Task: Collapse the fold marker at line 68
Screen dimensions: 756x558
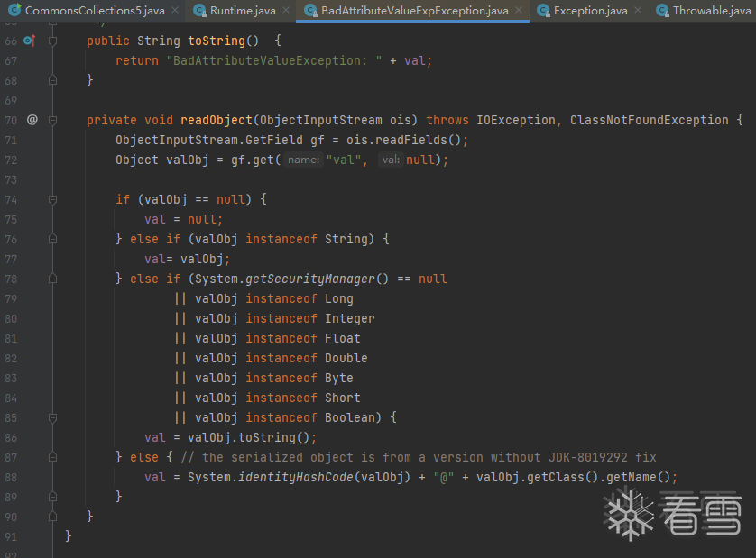Action: click(x=53, y=80)
